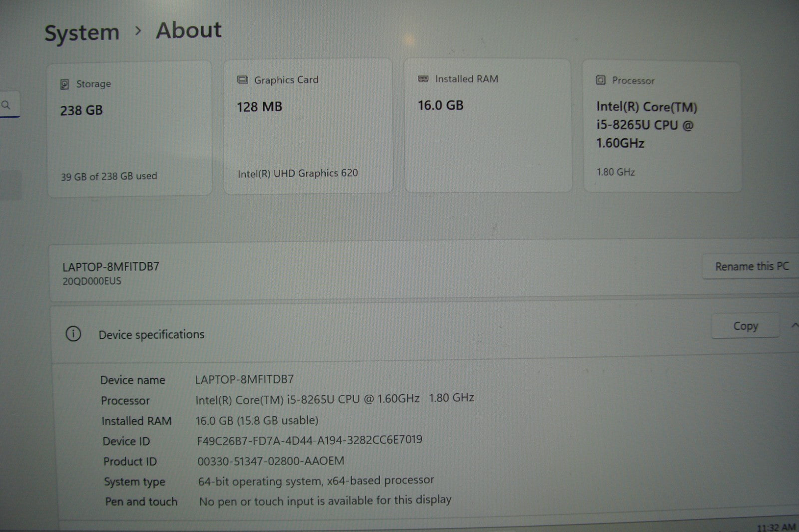Screen dimensions: 799x532
Task: Click the Device specifications header title
Action: (x=151, y=334)
